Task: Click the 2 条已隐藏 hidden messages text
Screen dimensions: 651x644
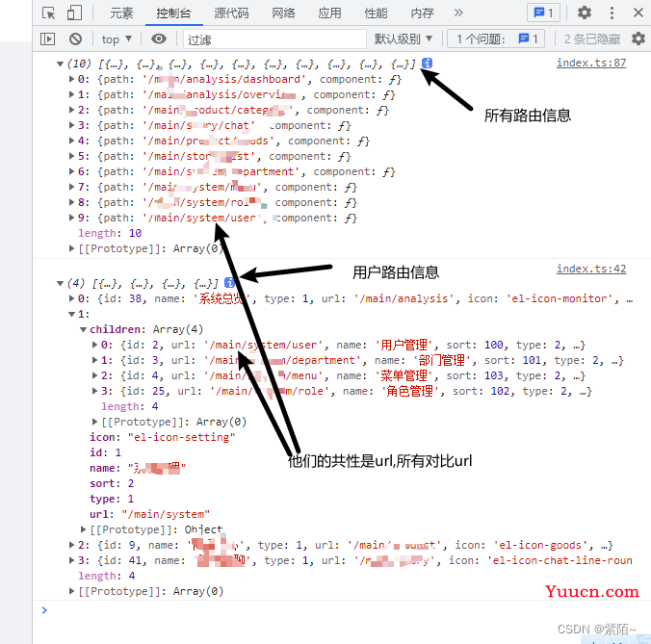Action: point(592,39)
